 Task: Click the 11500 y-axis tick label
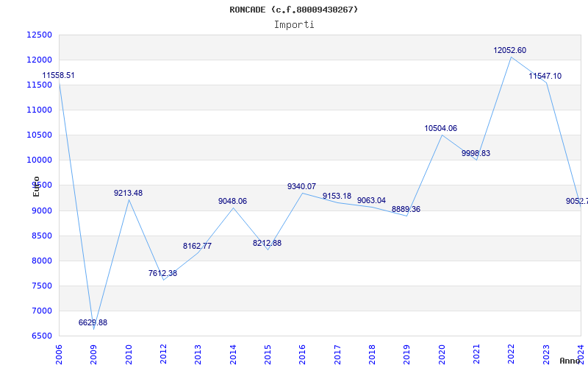click(x=40, y=85)
